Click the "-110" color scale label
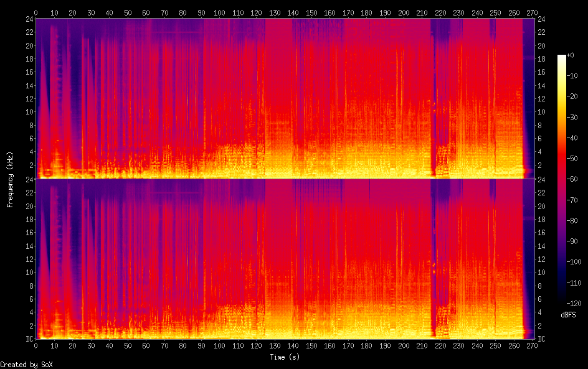The width and height of the screenshot is (588, 369). 574,283
